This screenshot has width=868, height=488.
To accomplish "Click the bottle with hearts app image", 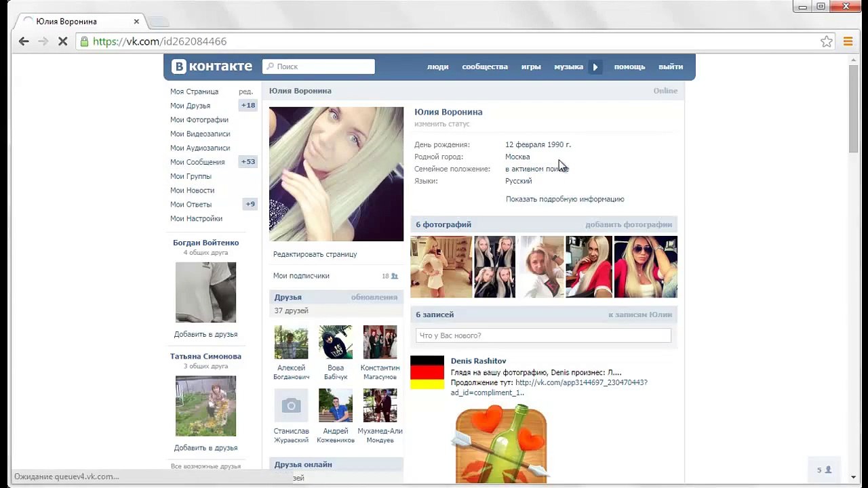I will (501, 443).
